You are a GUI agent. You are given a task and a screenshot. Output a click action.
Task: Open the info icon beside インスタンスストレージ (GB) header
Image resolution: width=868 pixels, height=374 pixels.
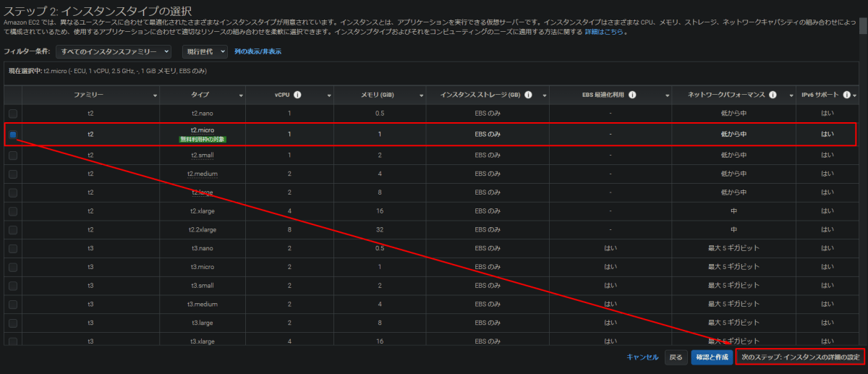[528, 95]
